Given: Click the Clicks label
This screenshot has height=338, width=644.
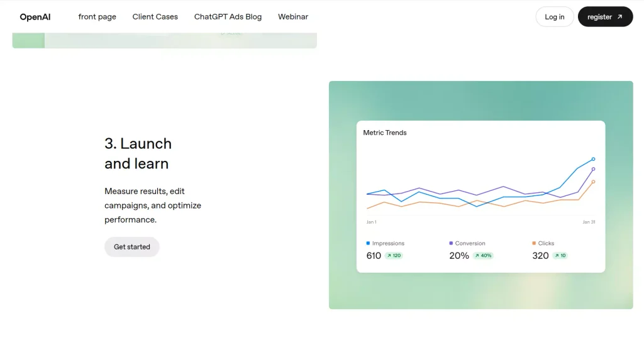Looking at the screenshot, I should click(546, 243).
